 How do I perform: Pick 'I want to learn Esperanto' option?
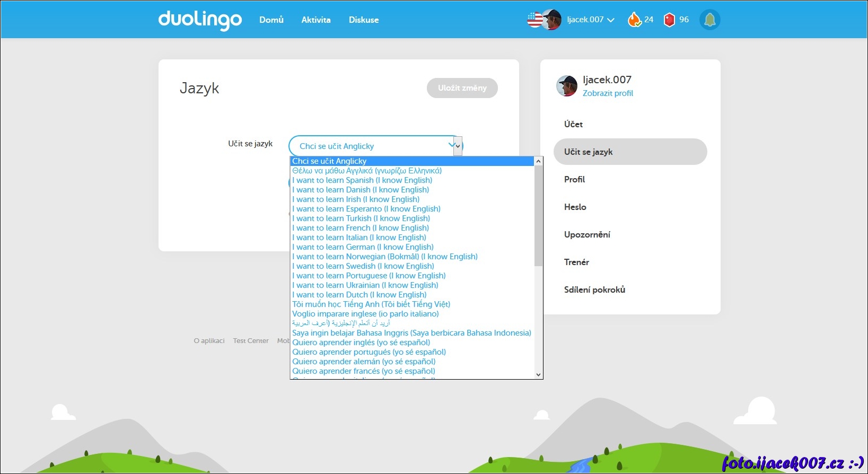click(x=366, y=209)
